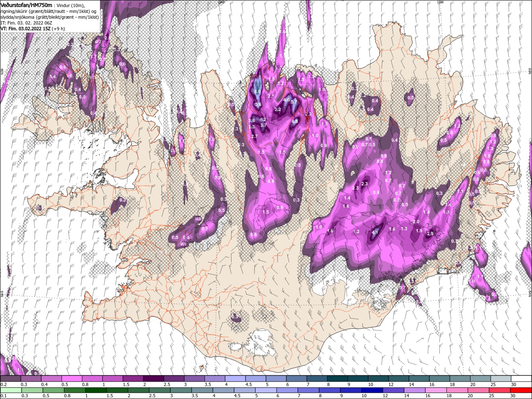This screenshot has width=532, height=399.
Task: Click the 'IT: Fim. 03. 02. 2022 06Z' line
Action: click(x=27, y=23)
